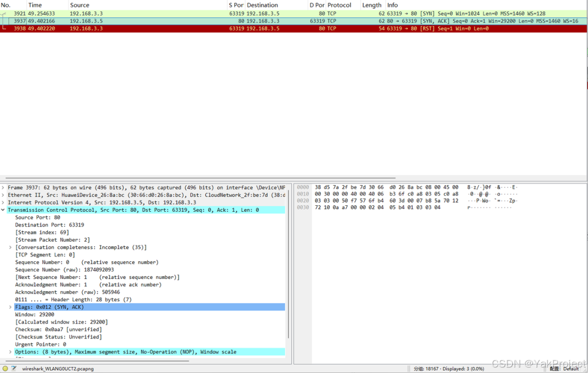Click the packet list horizontal scrollbar
The image size is (588, 373).
point(200,178)
